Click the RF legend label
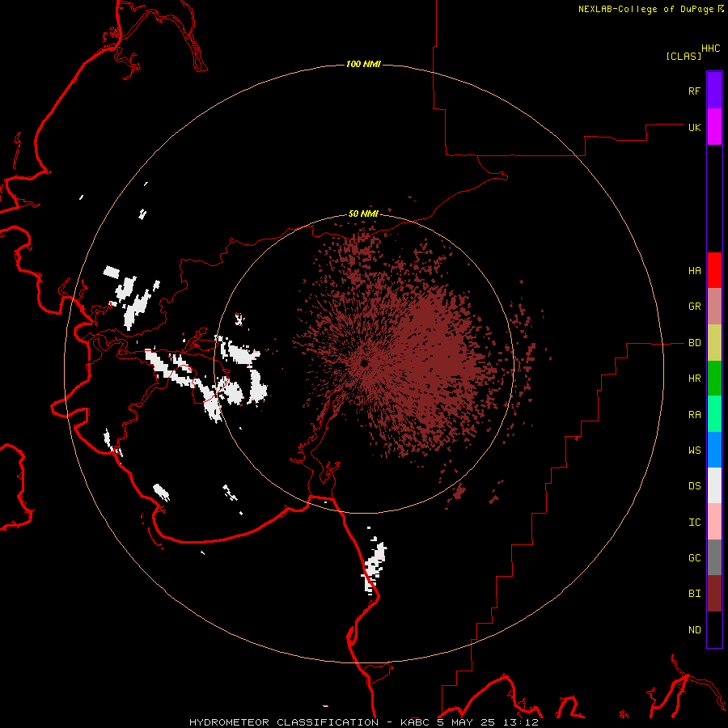 (694, 91)
